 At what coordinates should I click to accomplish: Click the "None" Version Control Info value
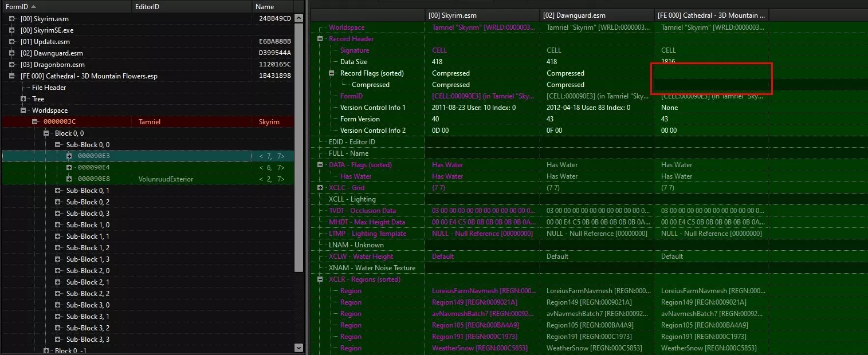(x=669, y=108)
